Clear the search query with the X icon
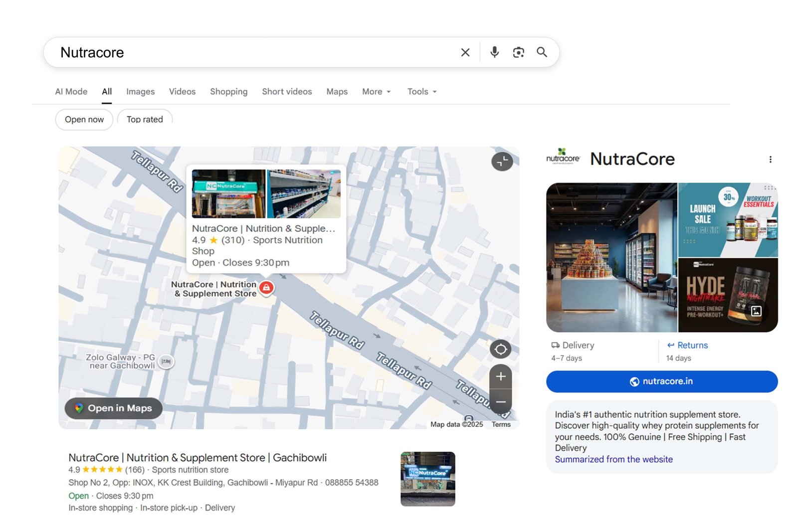The image size is (798, 532). pos(465,52)
